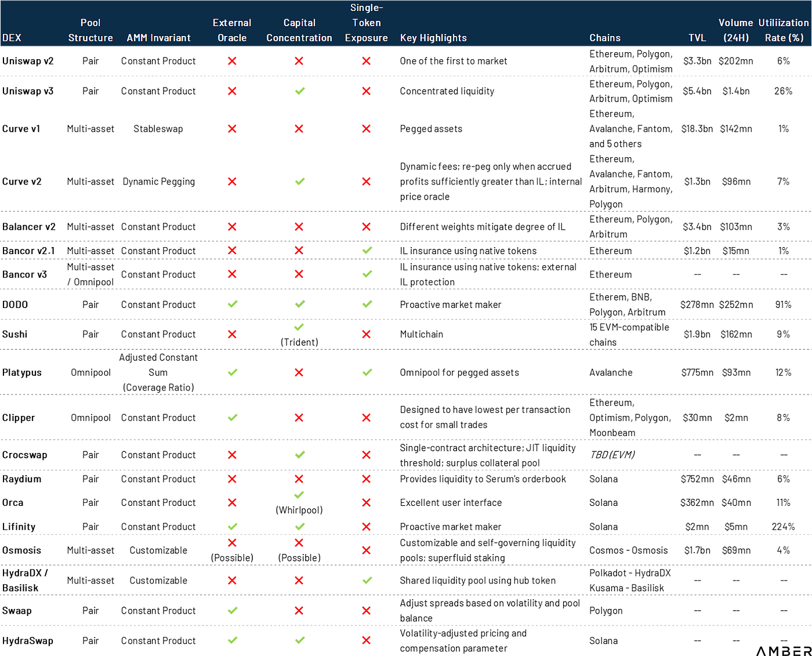Click HydraSwap Single-Token Exposure cross mark
This screenshot has width=812, height=656.
[x=367, y=640]
